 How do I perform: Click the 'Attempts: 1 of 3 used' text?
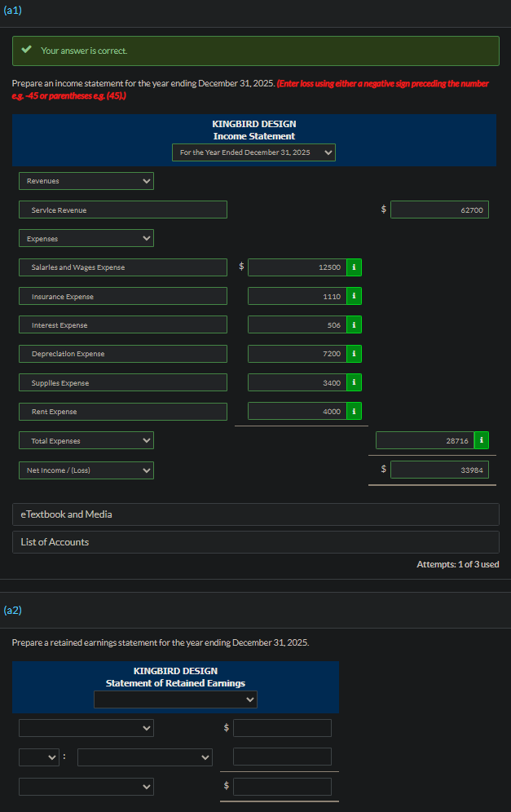(x=458, y=564)
